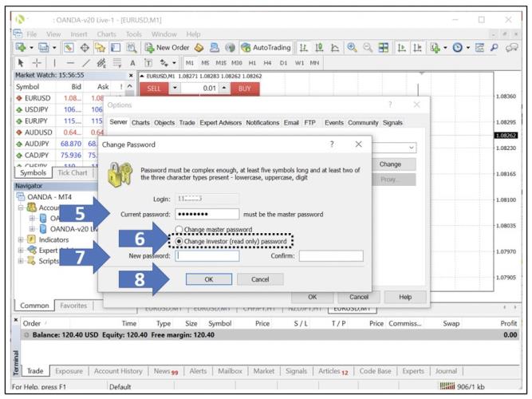Image resolution: width=532 pixels, height=399 pixels.
Task: Click the Change button in Options
Action: (x=394, y=164)
